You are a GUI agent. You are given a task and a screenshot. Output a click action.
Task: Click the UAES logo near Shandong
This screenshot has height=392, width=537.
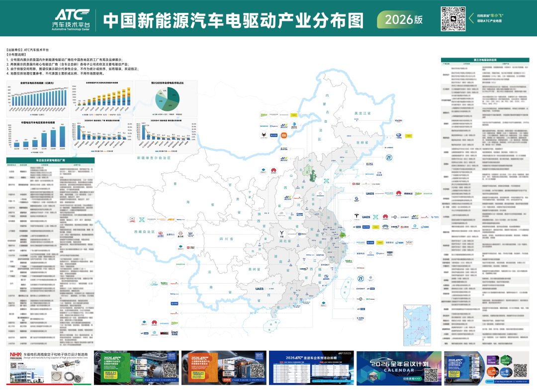[x=370, y=193]
